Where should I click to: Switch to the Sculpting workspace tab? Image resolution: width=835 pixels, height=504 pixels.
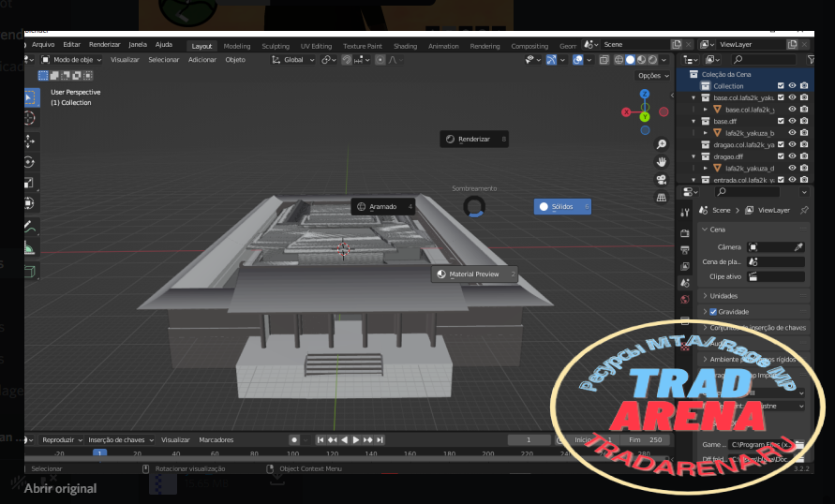pyautogui.click(x=276, y=46)
